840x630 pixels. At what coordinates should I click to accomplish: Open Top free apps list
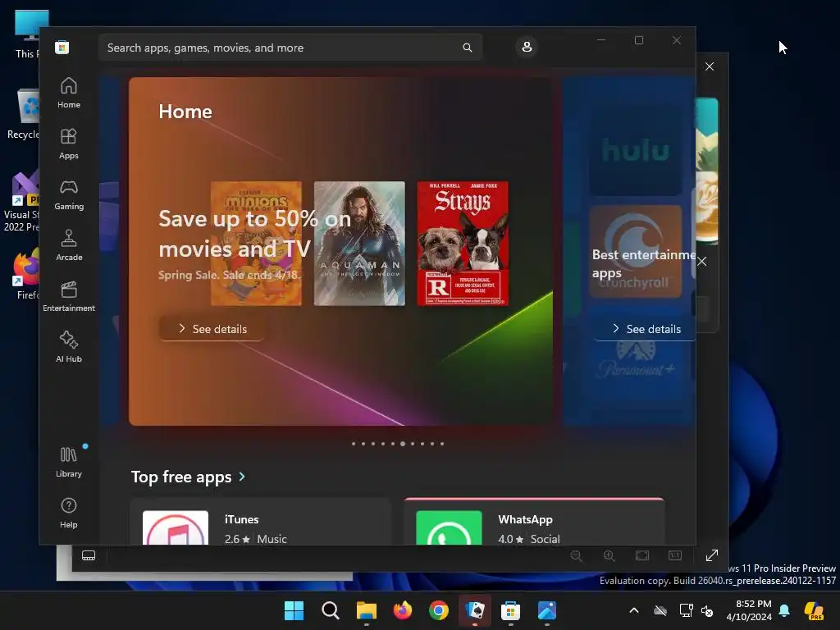181,477
